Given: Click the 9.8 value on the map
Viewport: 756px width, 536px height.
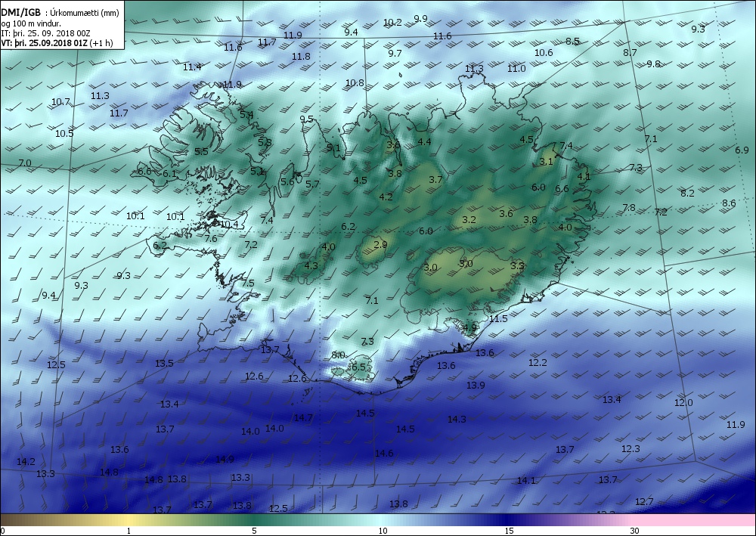Looking at the screenshot, I should [x=653, y=64].
